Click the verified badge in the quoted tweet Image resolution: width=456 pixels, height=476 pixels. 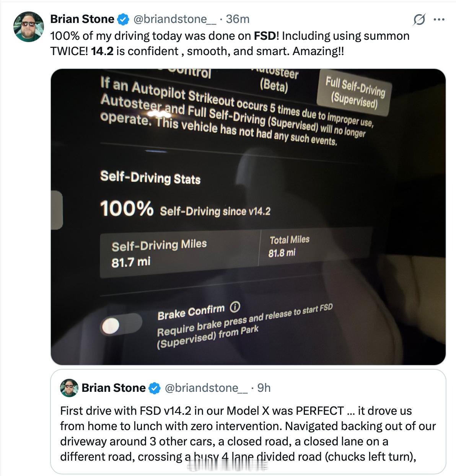[154, 388]
